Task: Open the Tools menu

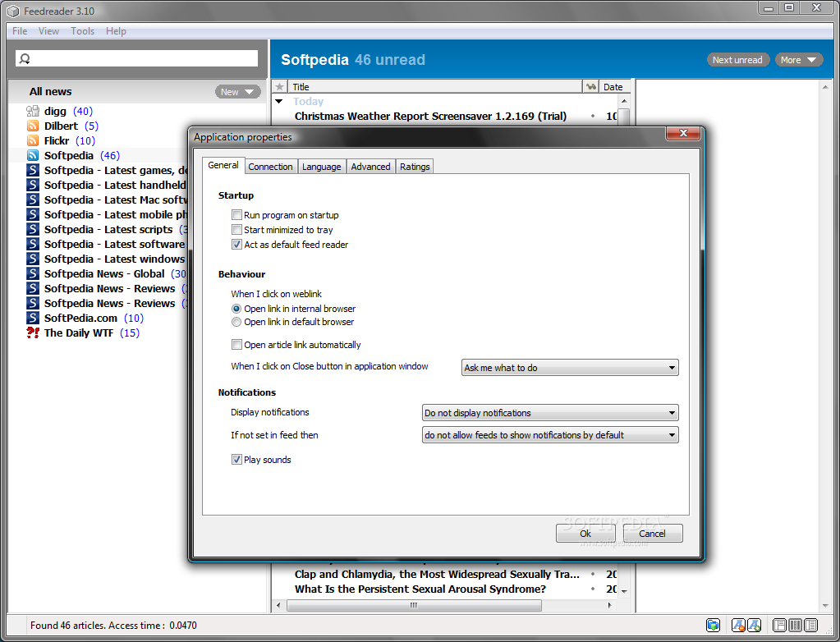Action: [82, 31]
